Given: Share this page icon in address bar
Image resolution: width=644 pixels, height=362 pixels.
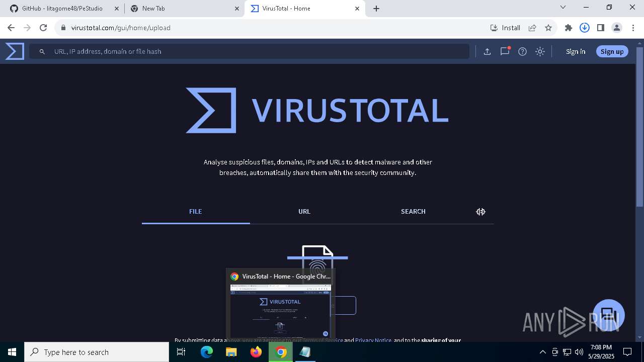Looking at the screenshot, I should pos(532,28).
